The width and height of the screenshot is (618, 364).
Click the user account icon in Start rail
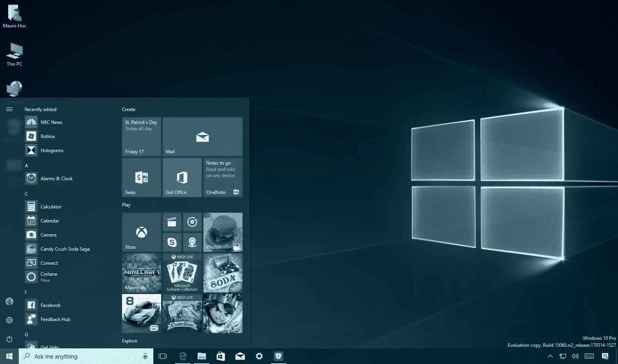pyautogui.click(x=9, y=301)
